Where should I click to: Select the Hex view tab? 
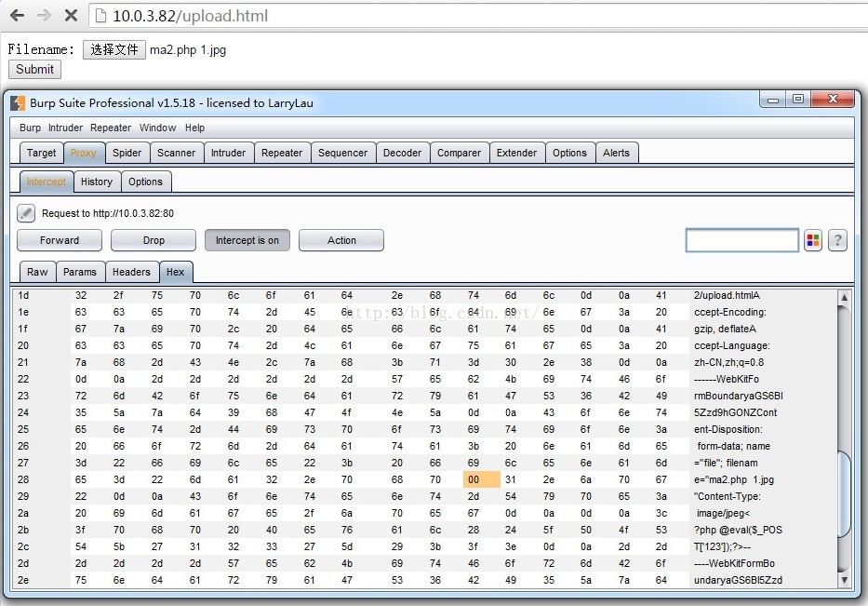pos(176,272)
